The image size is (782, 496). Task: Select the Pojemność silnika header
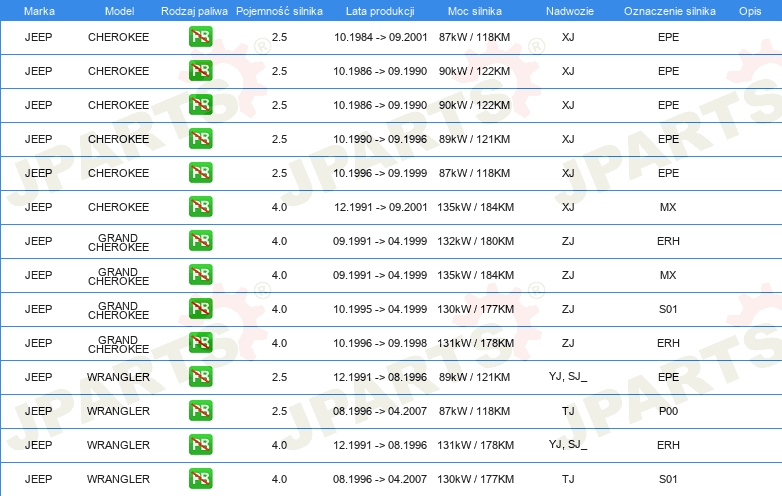click(x=279, y=11)
